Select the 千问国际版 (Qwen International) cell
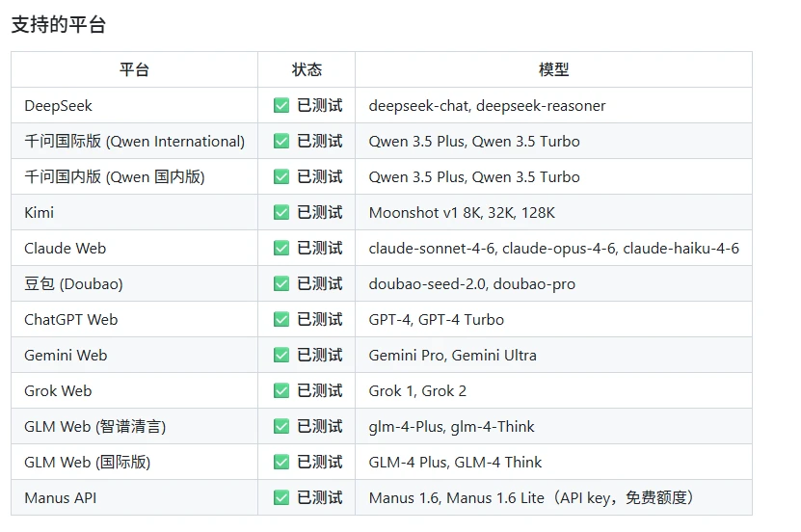This screenshot has width=801, height=532. (x=134, y=142)
